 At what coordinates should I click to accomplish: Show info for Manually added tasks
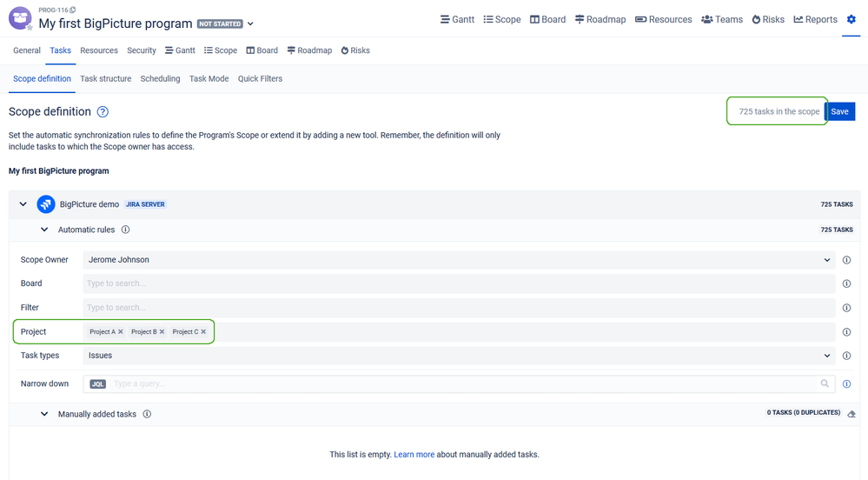tap(147, 414)
